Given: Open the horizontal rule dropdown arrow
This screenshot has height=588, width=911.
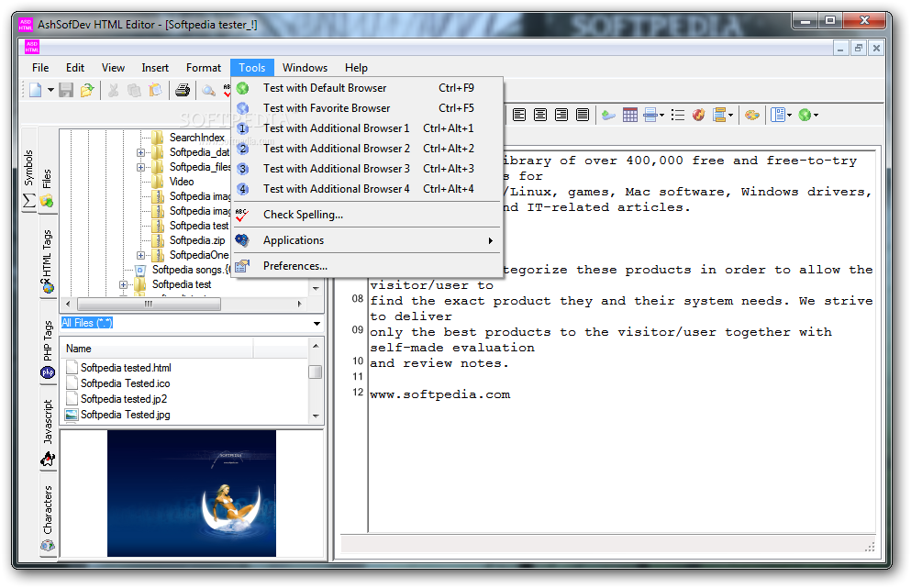Looking at the screenshot, I should [x=661, y=115].
